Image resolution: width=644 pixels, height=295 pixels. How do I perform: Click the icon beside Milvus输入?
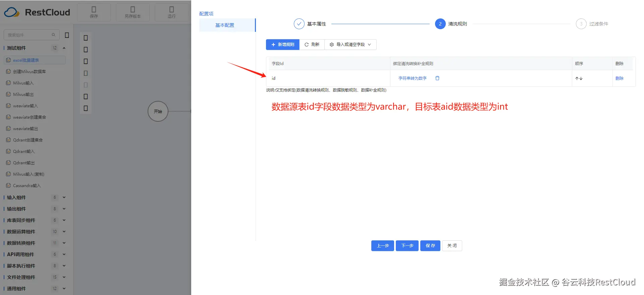coord(8,83)
